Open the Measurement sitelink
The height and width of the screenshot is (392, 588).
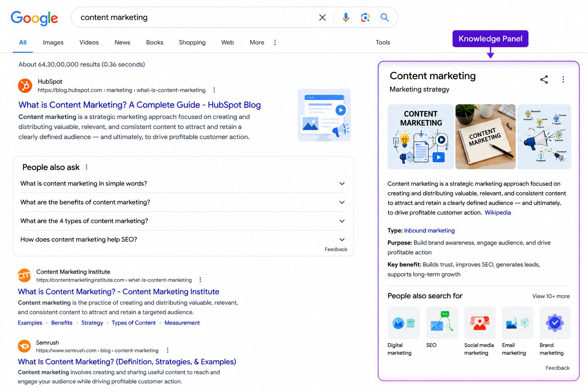tap(182, 323)
